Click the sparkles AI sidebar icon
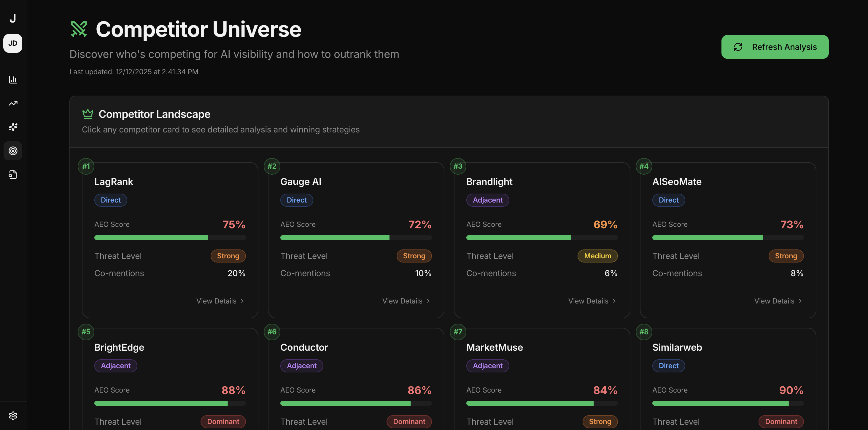This screenshot has width=868, height=430. tap(13, 127)
